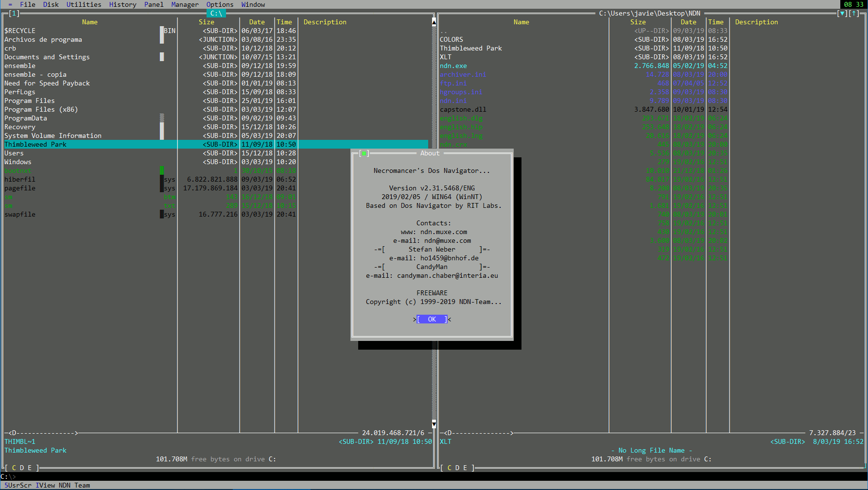The image size is (868, 490).
Task: Open the Options menu
Action: (220, 4)
